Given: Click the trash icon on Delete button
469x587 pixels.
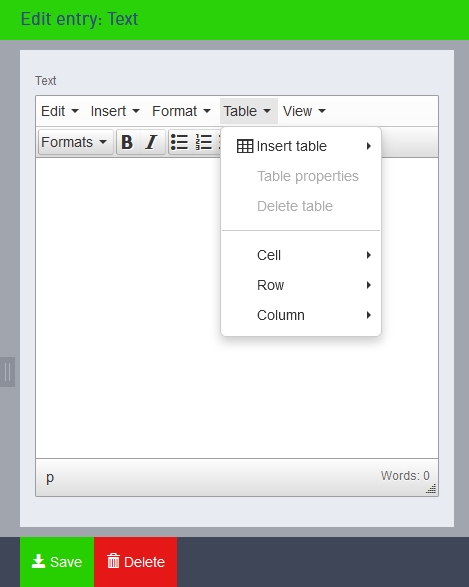Looking at the screenshot, I should (x=113, y=561).
